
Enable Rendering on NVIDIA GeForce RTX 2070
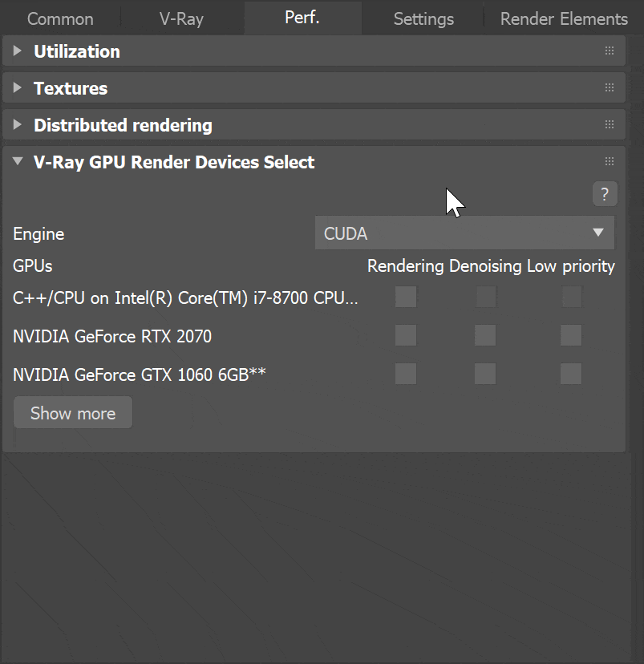pos(405,335)
